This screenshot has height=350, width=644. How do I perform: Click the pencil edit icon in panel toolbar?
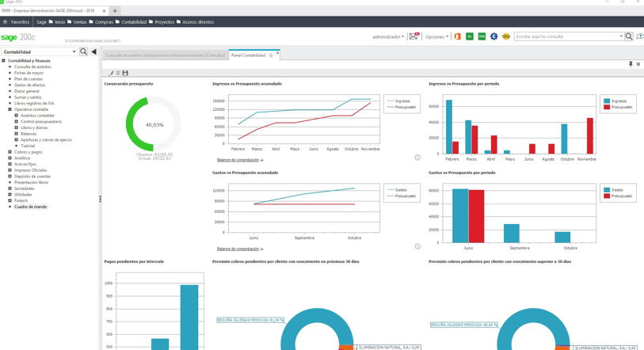[x=111, y=73]
